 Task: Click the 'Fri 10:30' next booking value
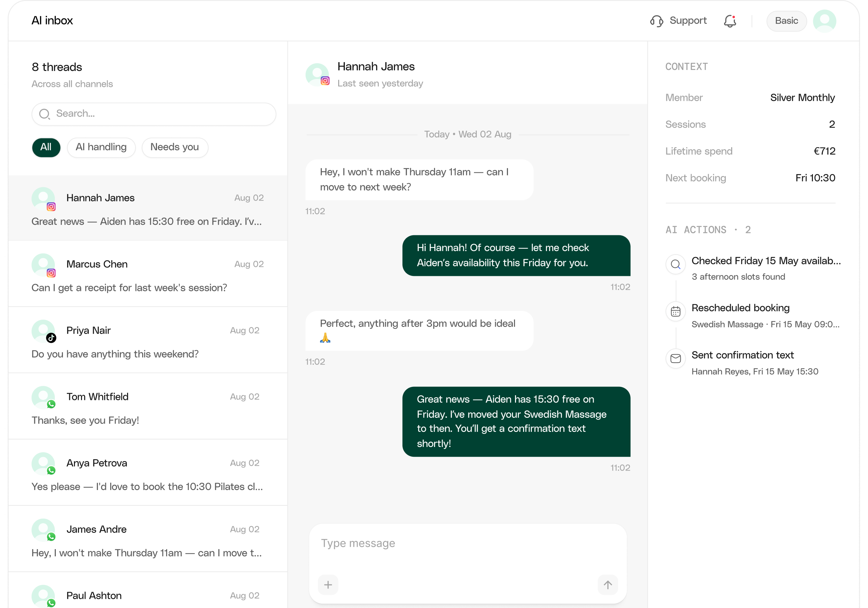click(x=815, y=178)
